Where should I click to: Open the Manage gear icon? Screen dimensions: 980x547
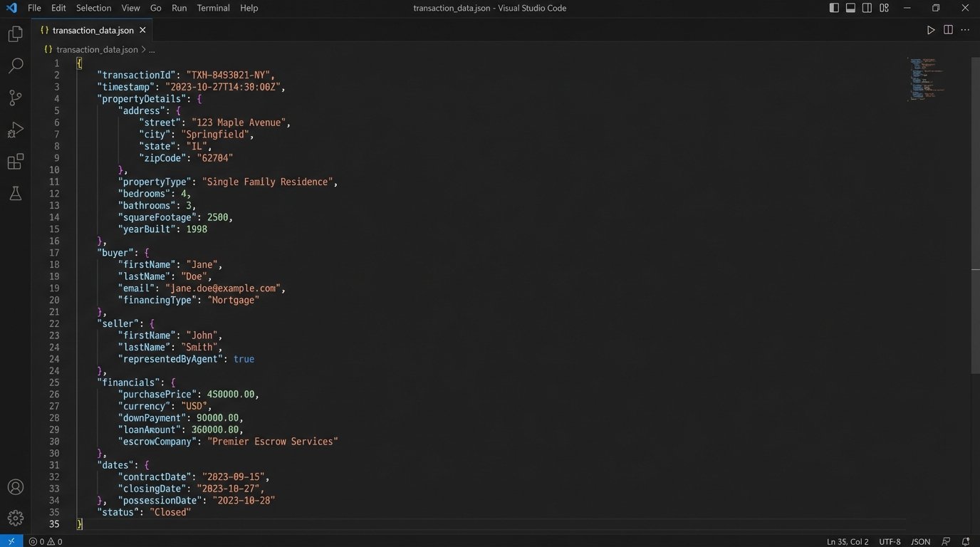tap(15, 518)
